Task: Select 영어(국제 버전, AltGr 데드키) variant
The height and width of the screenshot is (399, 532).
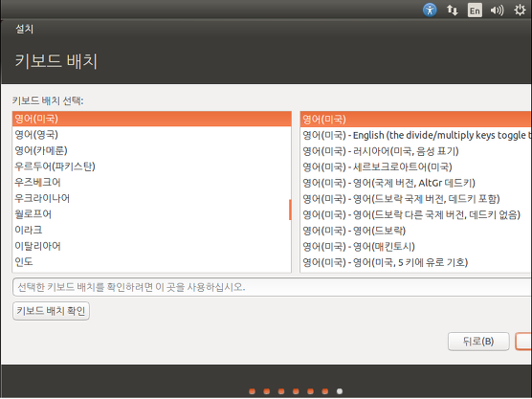Action: [416, 183]
